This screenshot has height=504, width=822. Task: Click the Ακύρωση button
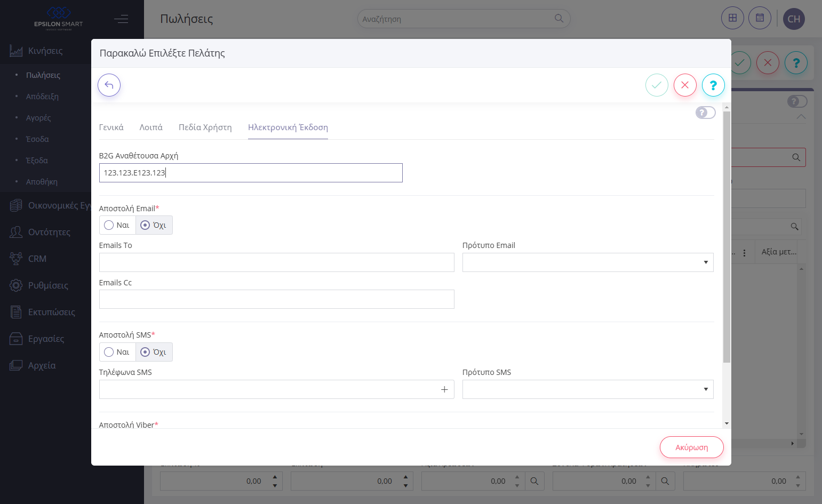pyautogui.click(x=692, y=447)
